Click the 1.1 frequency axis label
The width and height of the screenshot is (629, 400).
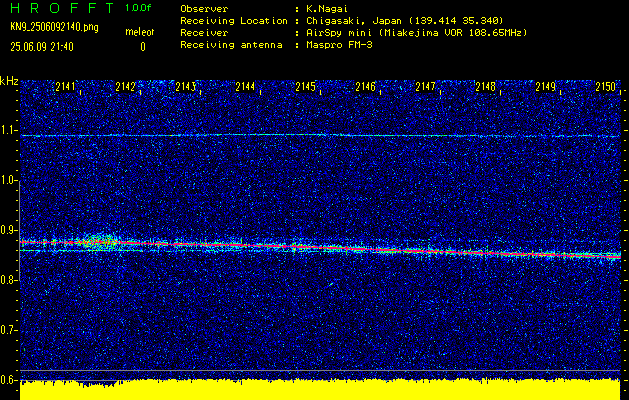click(8, 130)
